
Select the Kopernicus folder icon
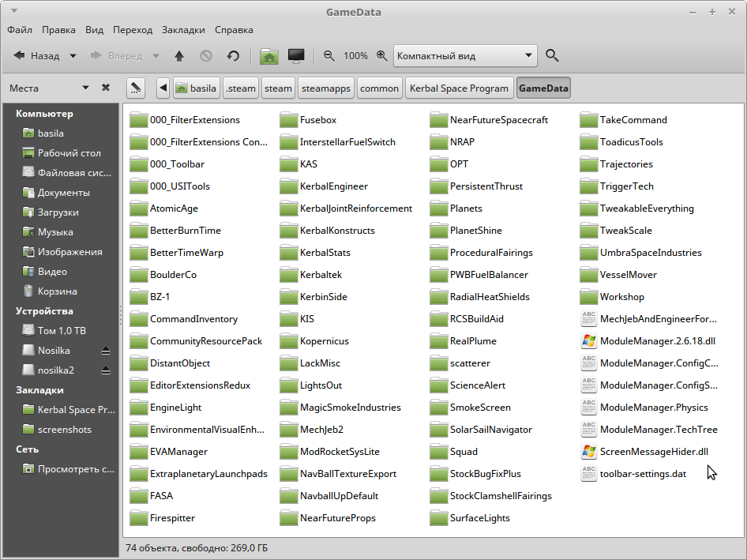pyautogui.click(x=289, y=340)
